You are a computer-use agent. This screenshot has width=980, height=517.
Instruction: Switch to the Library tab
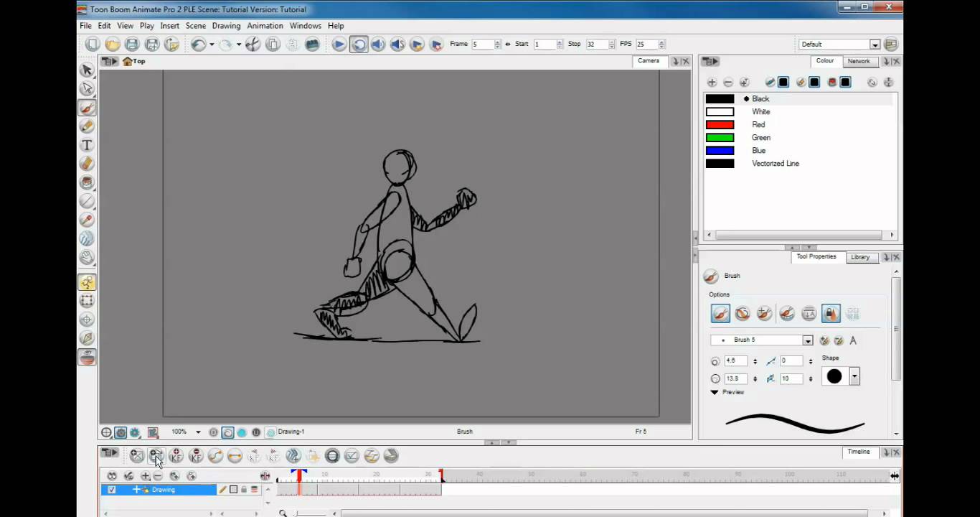859,257
